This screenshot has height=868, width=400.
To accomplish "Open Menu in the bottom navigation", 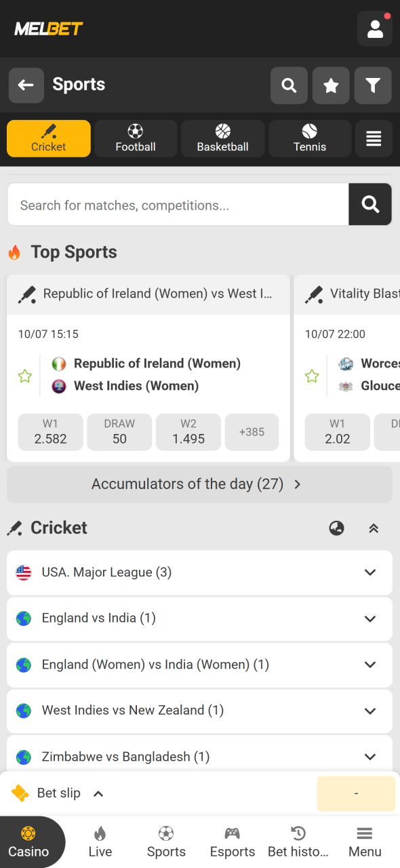I will [x=365, y=842].
